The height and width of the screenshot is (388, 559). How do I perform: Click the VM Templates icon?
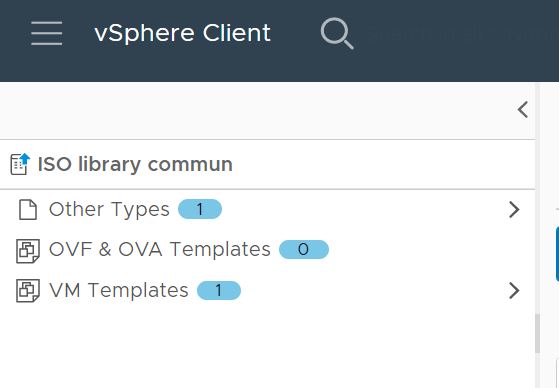pos(28,291)
